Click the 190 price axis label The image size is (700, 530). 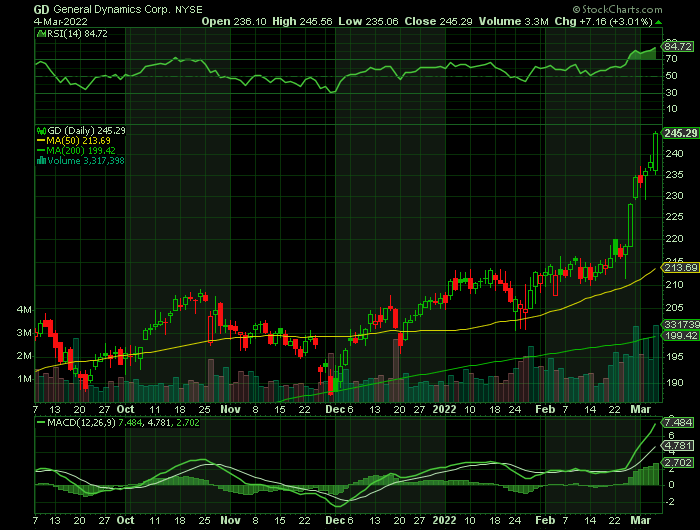[674, 383]
